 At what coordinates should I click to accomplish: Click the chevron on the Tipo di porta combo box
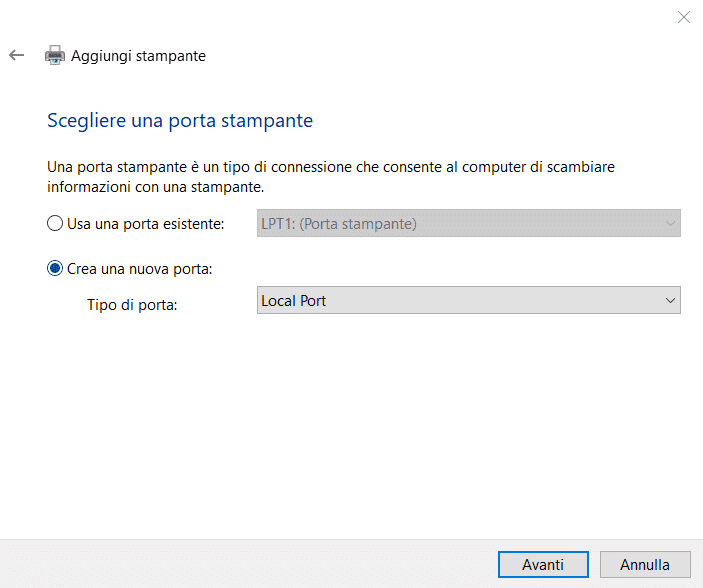pos(670,300)
